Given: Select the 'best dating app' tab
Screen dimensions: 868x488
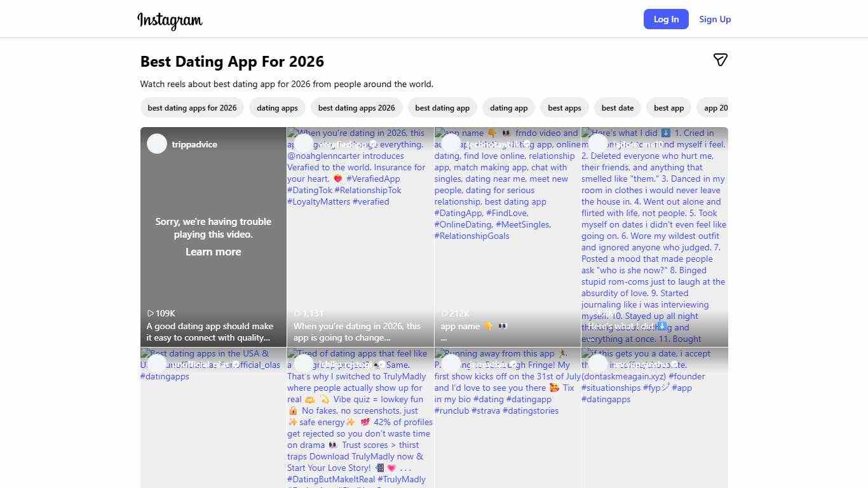Looking at the screenshot, I should 442,107.
